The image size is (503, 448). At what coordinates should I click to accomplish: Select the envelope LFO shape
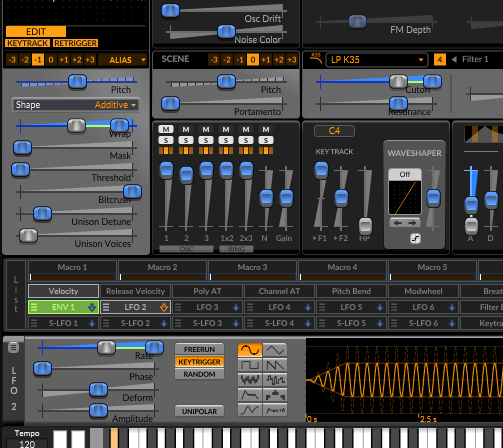point(250,395)
